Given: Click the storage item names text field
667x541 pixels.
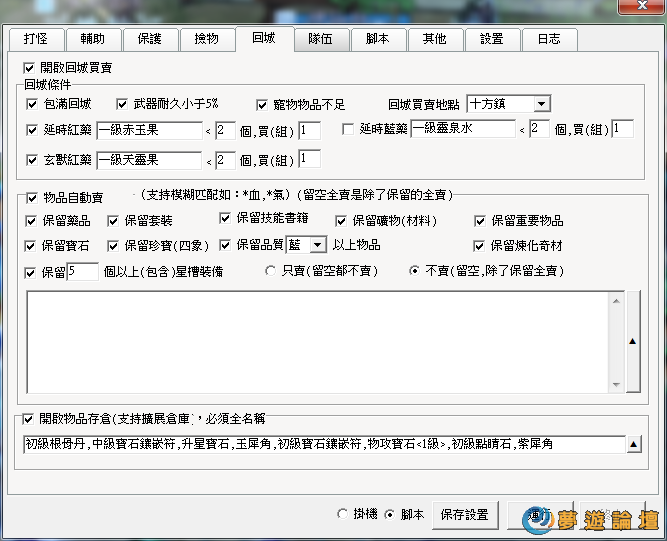Looking at the screenshot, I should tap(322, 444).
